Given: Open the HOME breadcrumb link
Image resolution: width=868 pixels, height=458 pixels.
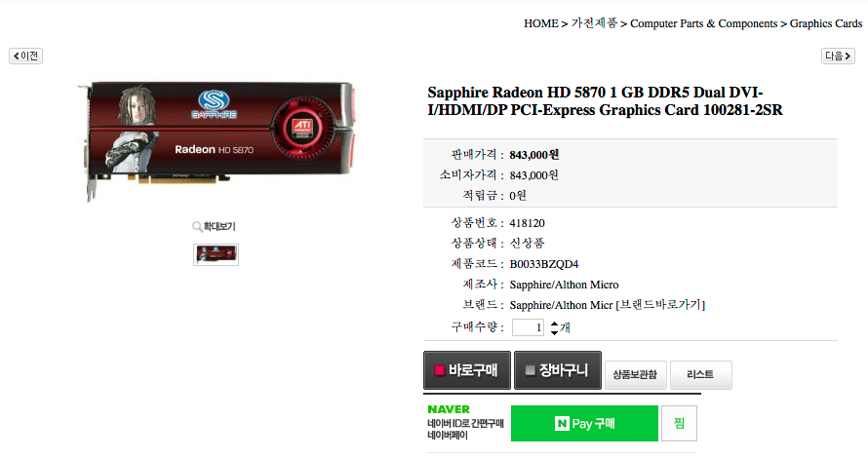Looking at the screenshot, I should tap(541, 23).
